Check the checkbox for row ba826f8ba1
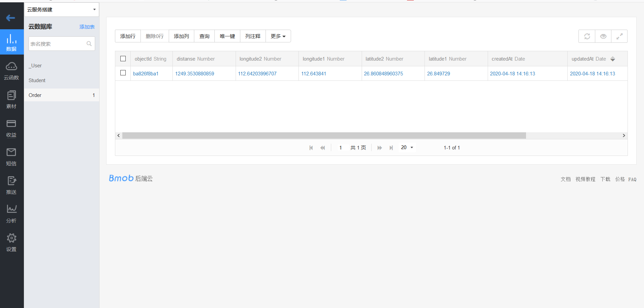Image resolution: width=644 pixels, height=308 pixels. click(x=123, y=73)
